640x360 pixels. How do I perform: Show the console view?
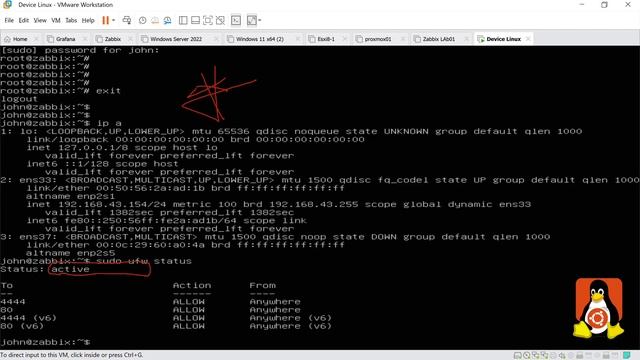[236, 20]
